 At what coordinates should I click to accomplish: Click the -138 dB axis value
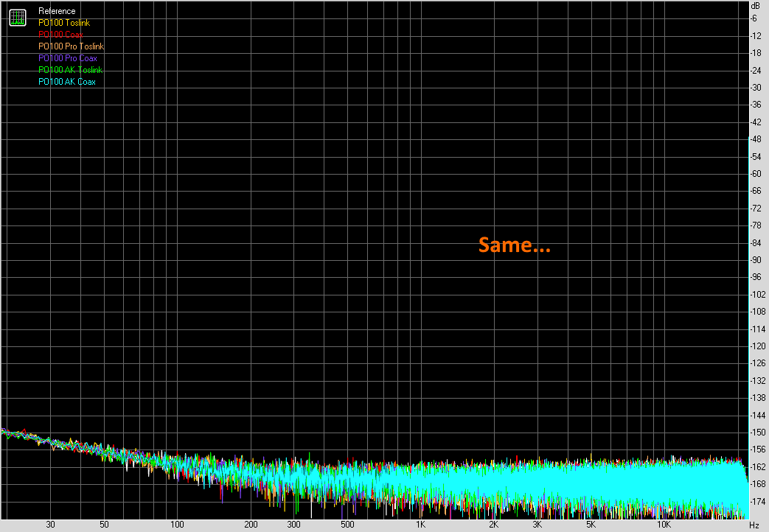[758, 398]
